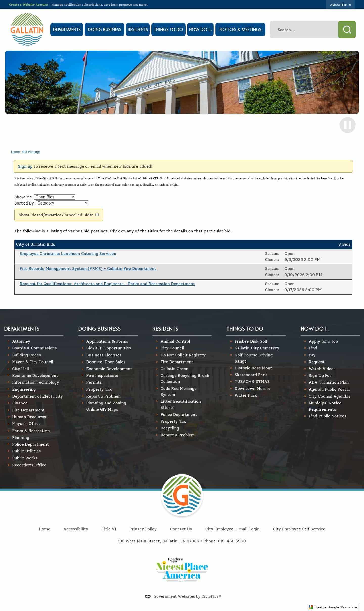Open Employee Christmas Luncheon Catering Services bid
364x611 pixels.
pos(68,254)
